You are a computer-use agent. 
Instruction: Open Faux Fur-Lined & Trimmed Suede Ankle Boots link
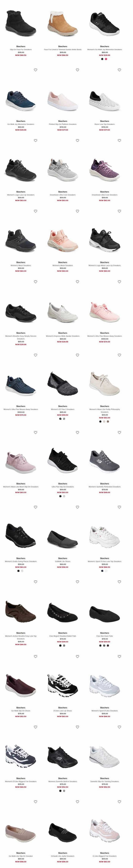63,50
